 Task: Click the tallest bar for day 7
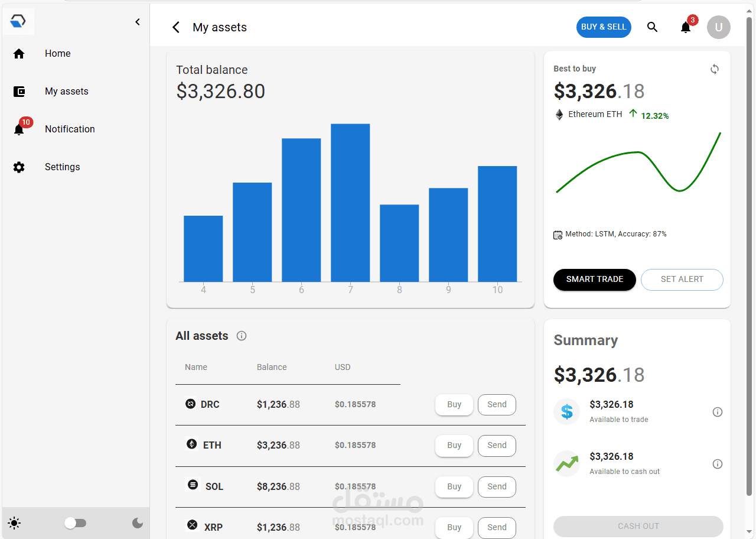point(350,203)
